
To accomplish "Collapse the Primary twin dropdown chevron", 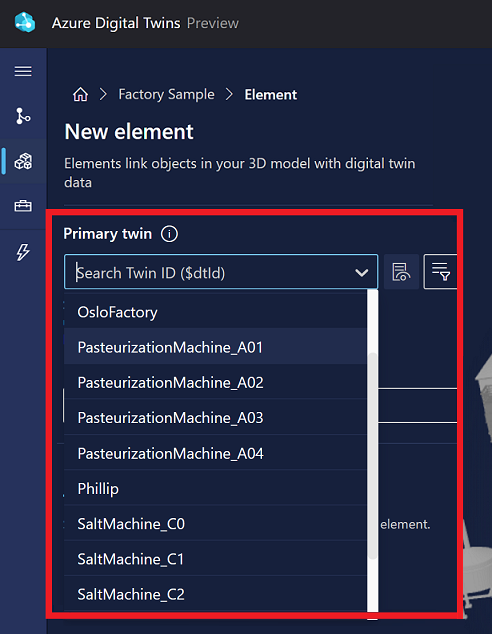I will coord(361,273).
